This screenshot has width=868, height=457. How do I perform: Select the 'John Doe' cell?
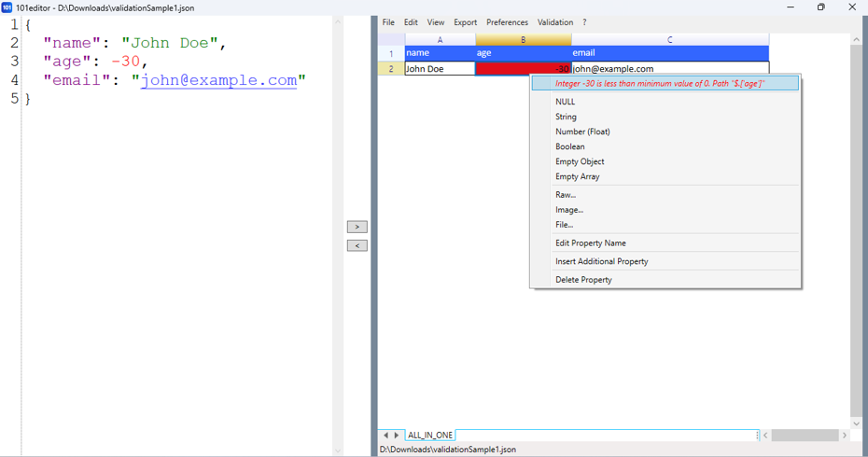441,69
